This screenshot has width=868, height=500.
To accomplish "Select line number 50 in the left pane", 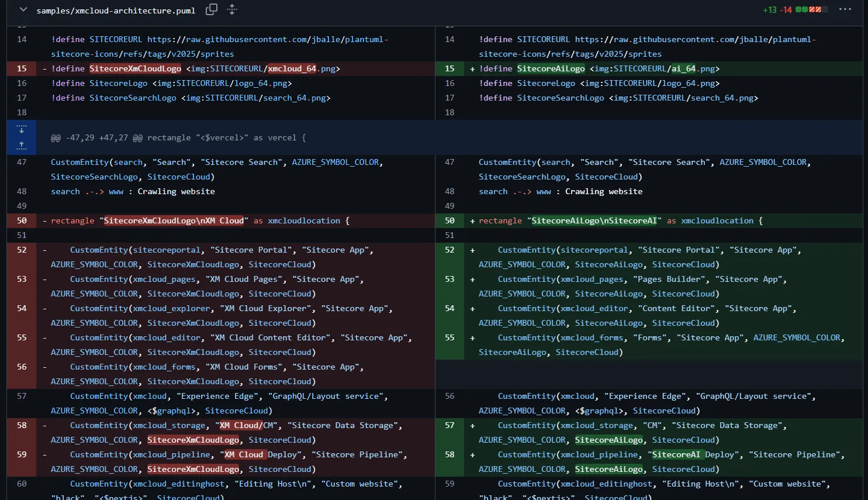I will coord(21,220).
